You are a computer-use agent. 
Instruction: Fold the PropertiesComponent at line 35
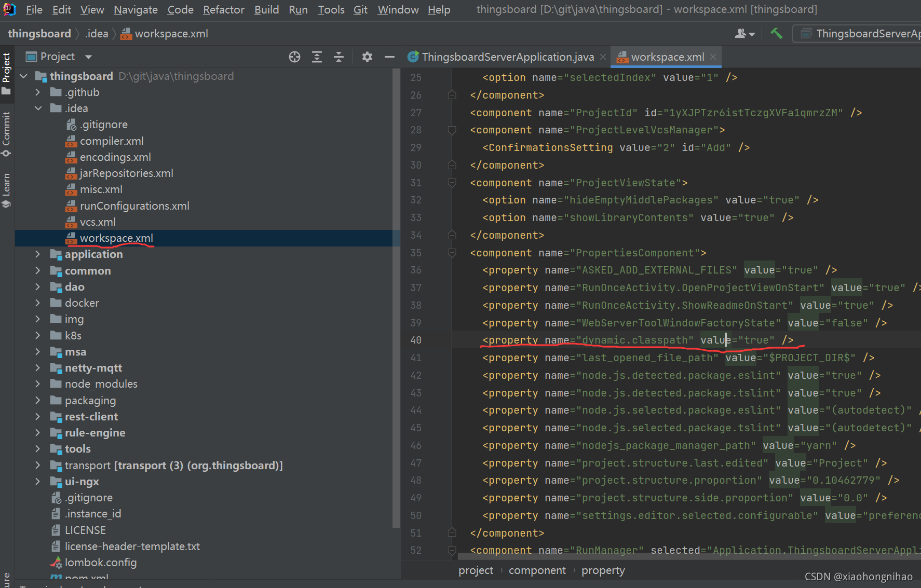point(452,253)
